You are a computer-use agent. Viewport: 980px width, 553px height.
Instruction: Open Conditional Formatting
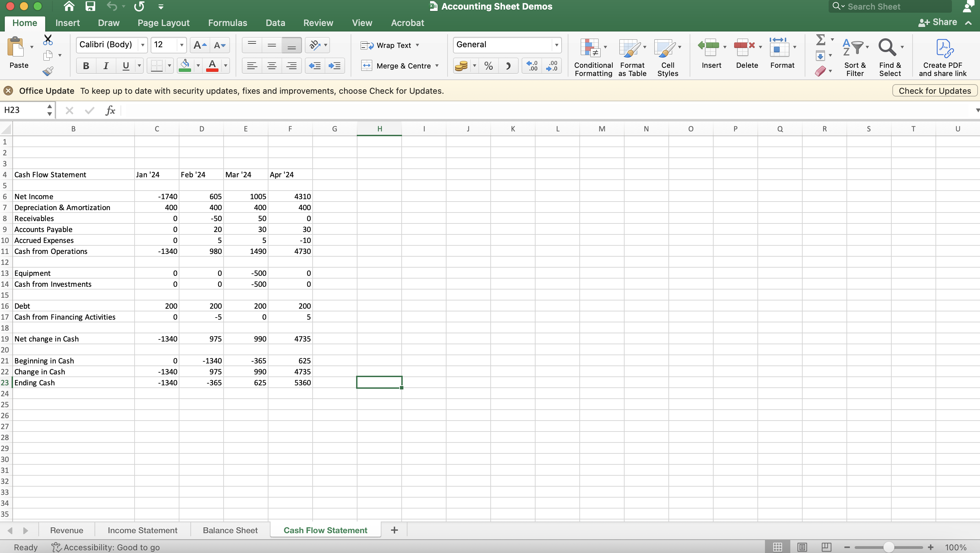593,57
